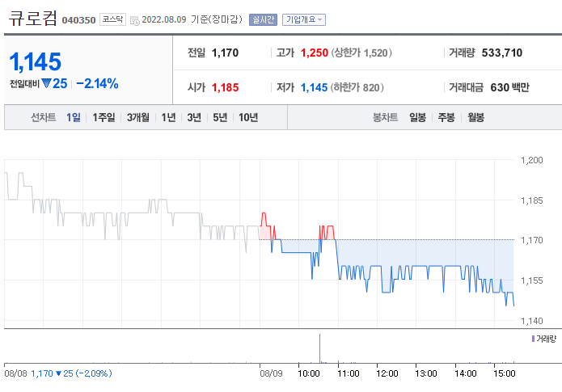Screen dimensions: 562x392
Task: Click the lower limit text 하한가 820
Action: pyautogui.click(x=357, y=87)
